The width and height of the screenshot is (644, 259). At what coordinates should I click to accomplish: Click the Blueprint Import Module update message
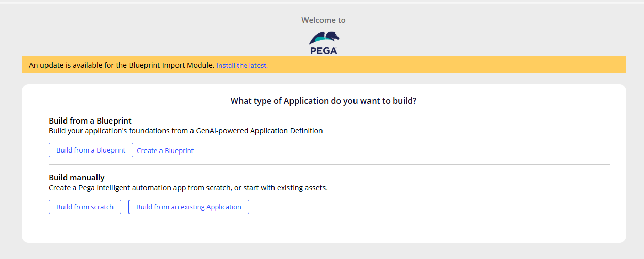coord(121,65)
